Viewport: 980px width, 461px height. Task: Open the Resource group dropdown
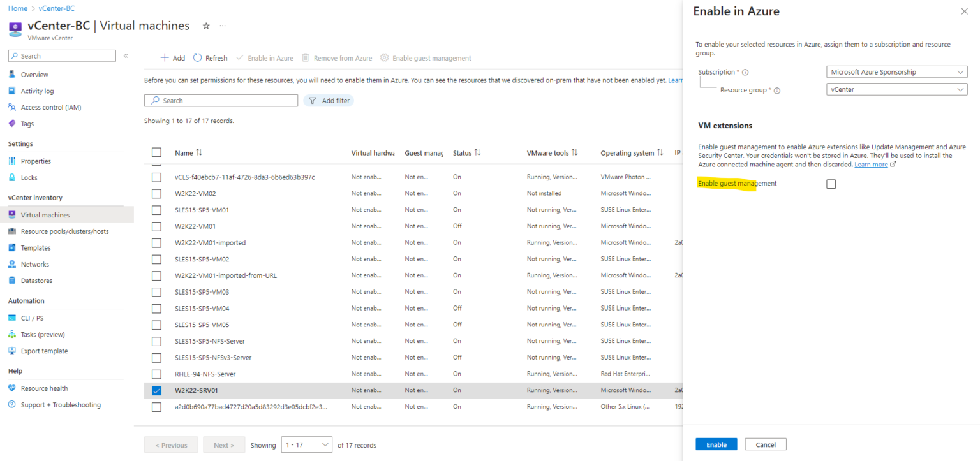[896, 89]
